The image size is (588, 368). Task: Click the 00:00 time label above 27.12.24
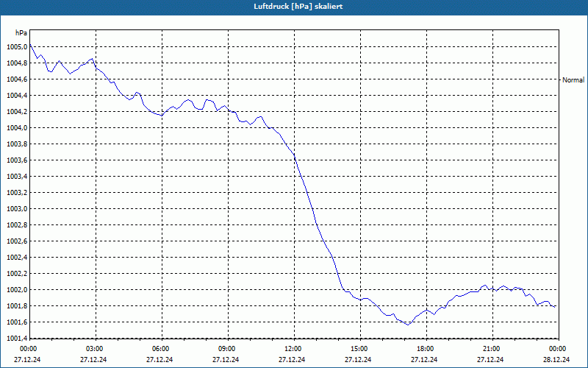pyautogui.click(x=28, y=349)
